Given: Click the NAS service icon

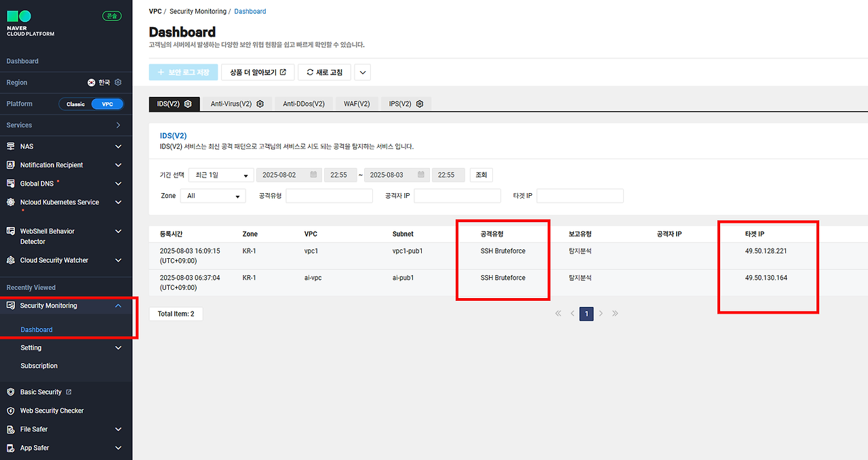Looking at the screenshot, I should pyautogui.click(x=10, y=146).
